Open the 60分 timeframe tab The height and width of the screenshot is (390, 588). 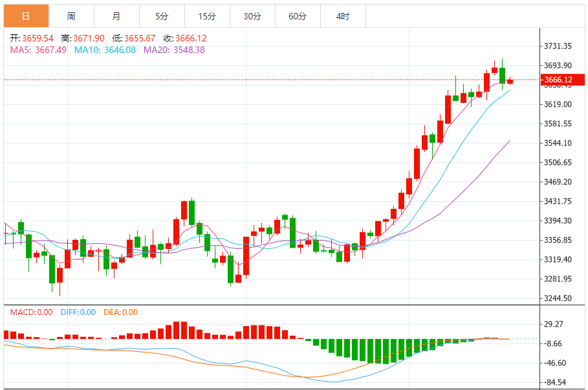(x=298, y=16)
